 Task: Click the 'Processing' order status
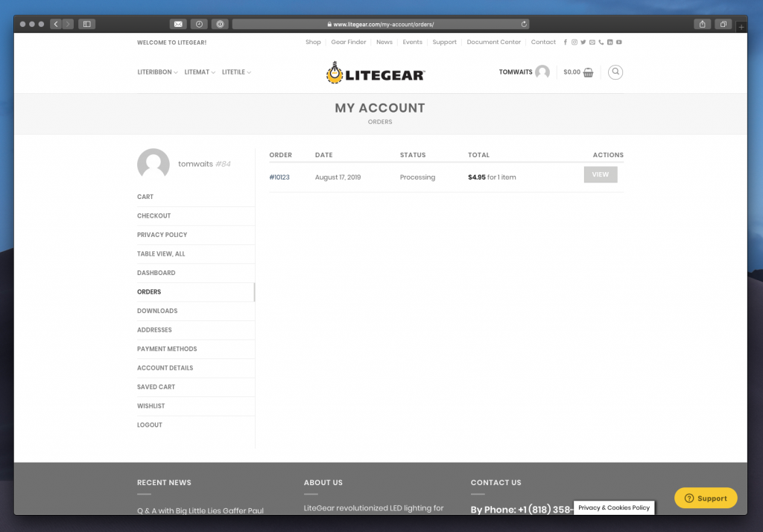417,177
